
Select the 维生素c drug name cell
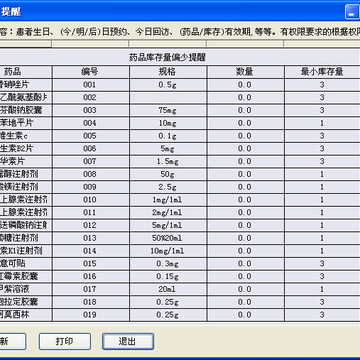click(26, 136)
